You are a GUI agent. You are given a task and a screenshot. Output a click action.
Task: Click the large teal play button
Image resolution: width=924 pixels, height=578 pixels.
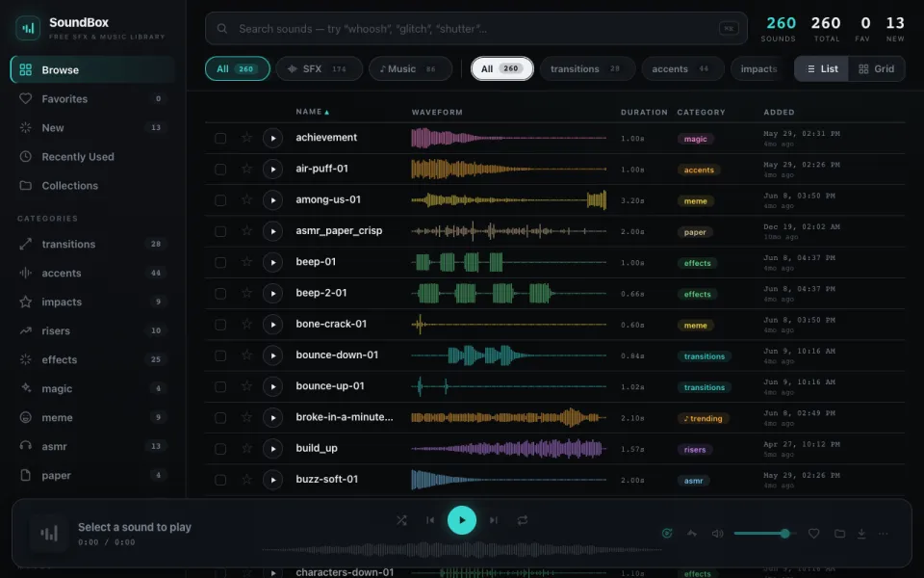(x=462, y=520)
